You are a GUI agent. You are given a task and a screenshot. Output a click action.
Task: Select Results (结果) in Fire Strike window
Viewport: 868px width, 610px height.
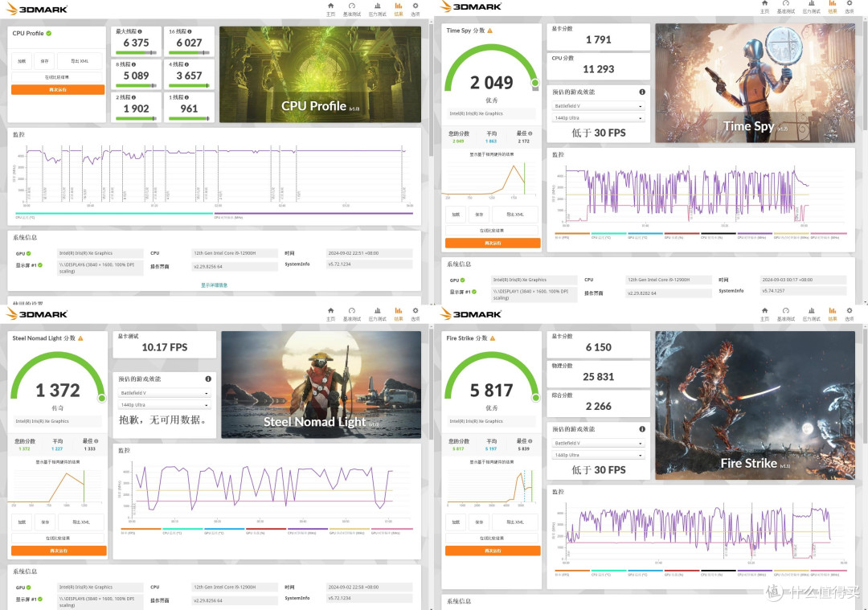[833, 314]
